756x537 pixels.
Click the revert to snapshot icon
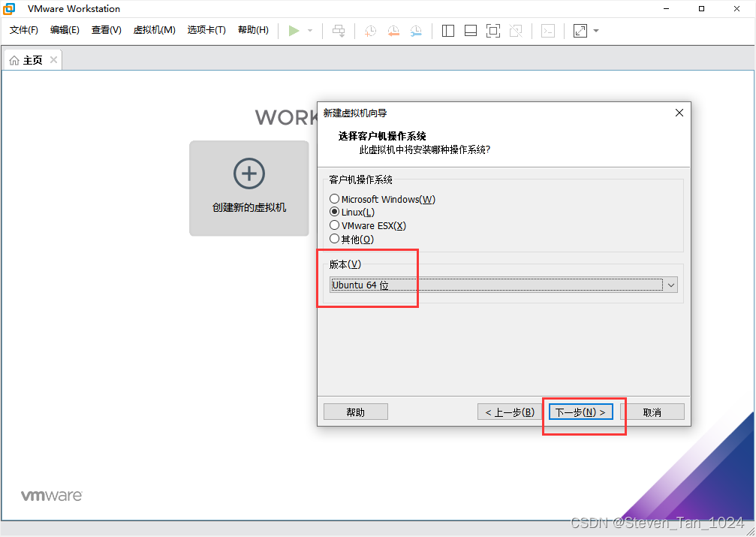click(x=393, y=31)
